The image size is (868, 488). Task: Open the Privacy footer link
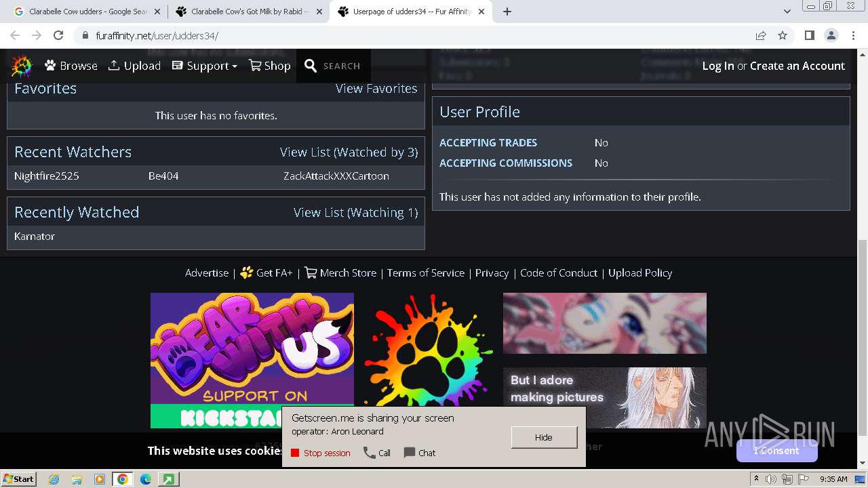[492, 272]
